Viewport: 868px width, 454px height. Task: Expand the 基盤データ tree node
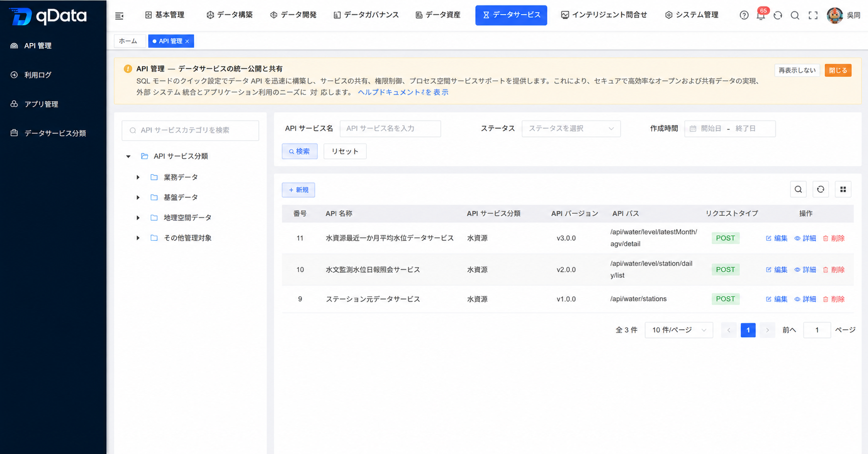coord(138,197)
